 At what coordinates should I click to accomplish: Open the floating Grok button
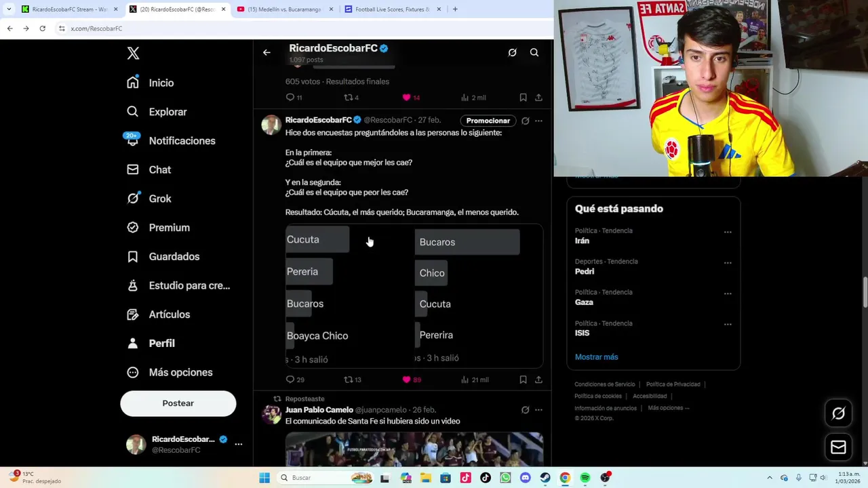click(x=839, y=413)
